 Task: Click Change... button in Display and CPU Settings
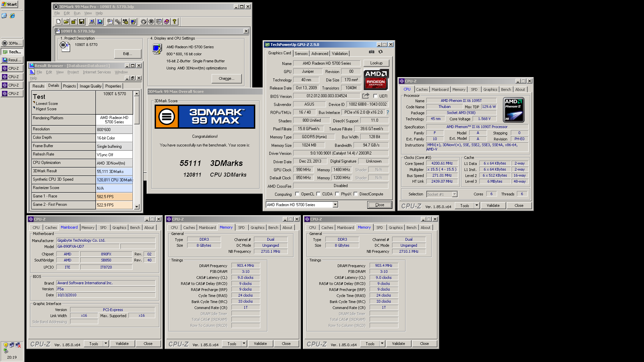coord(226,78)
